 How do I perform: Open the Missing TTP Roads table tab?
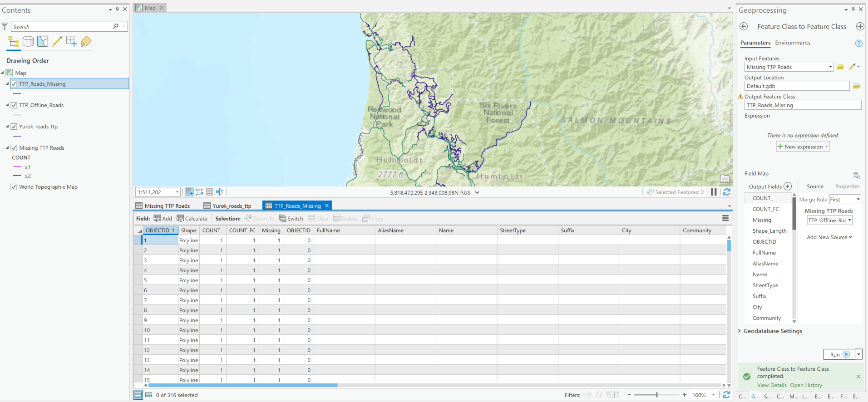point(163,206)
